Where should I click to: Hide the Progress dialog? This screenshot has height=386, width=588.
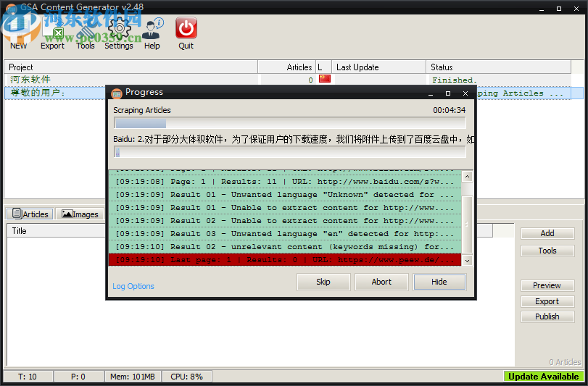point(439,282)
